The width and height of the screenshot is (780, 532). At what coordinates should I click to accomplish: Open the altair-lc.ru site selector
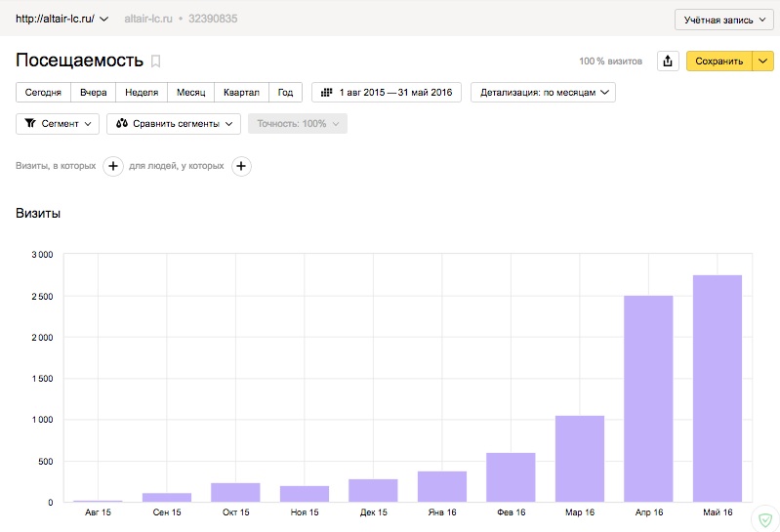click(x=62, y=19)
